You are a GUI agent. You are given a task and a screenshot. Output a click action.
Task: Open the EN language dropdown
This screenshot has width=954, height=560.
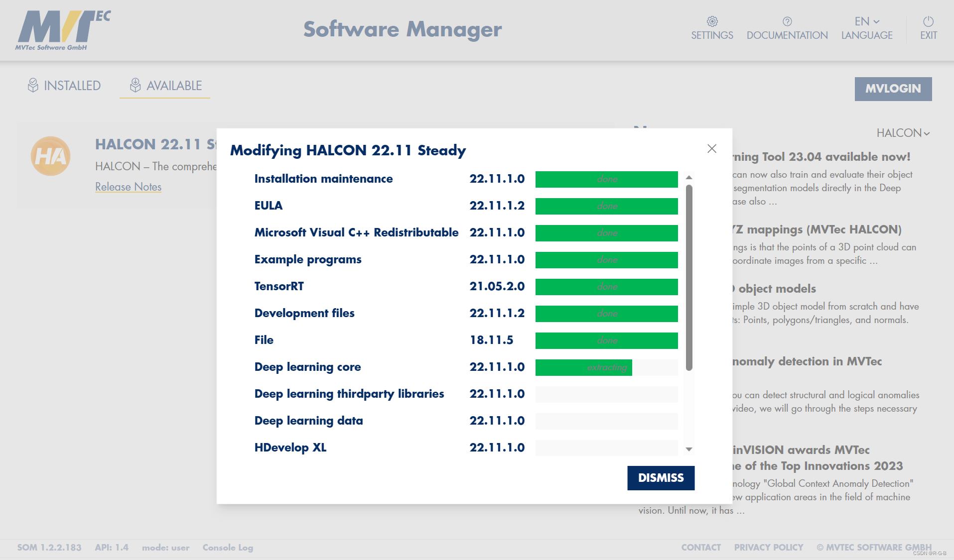[x=867, y=21]
